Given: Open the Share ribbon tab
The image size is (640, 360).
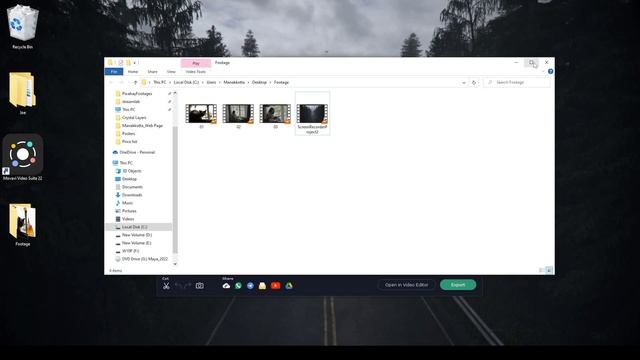Looking at the screenshot, I should 152,72.
